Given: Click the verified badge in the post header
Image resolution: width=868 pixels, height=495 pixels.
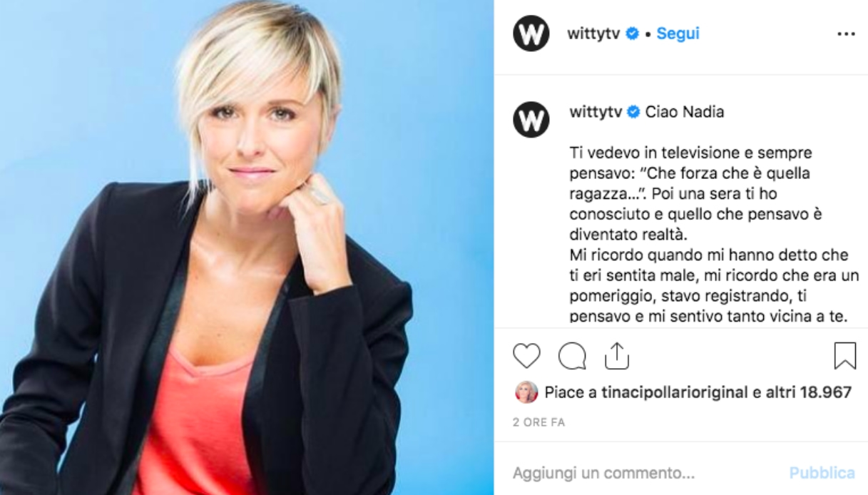Looking at the screenshot, I should [x=632, y=34].
